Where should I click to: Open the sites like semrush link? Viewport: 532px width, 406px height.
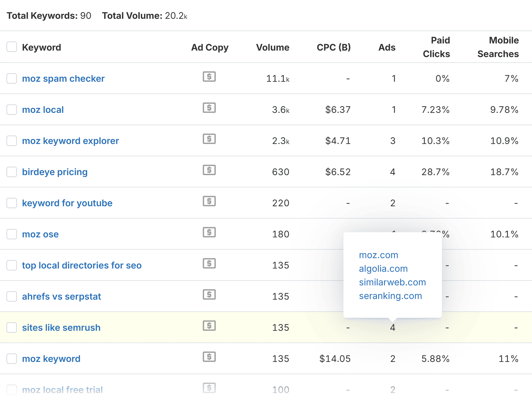[x=61, y=328]
